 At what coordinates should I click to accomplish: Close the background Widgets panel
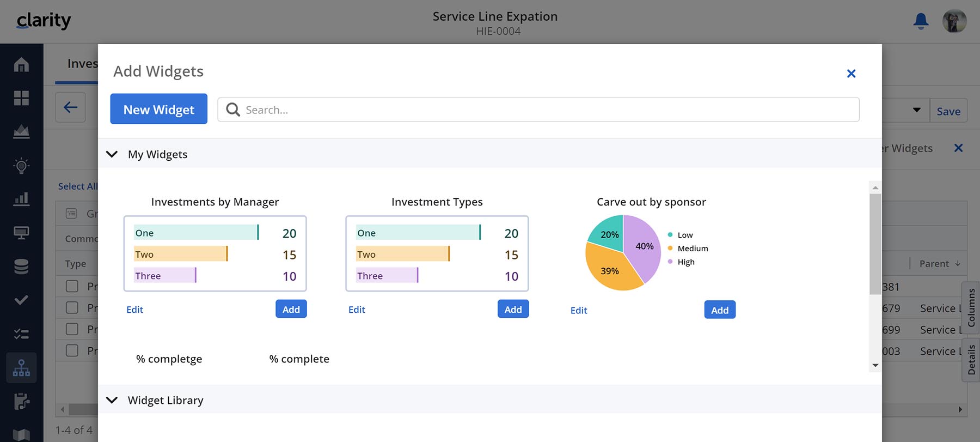click(959, 148)
